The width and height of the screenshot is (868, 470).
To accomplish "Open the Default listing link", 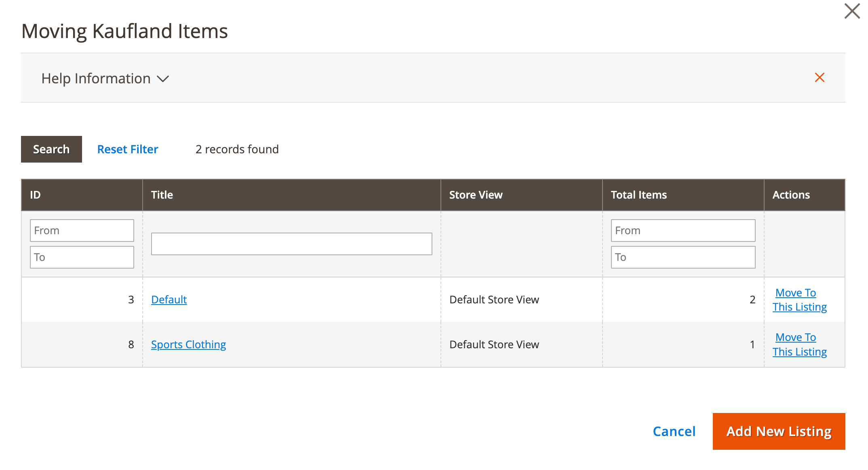I will point(169,300).
